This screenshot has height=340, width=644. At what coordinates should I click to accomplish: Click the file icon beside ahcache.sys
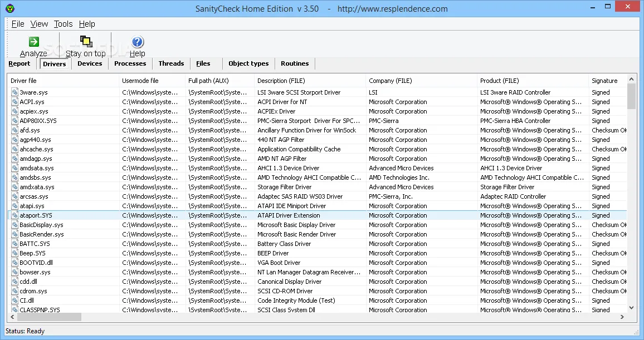[15, 149]
